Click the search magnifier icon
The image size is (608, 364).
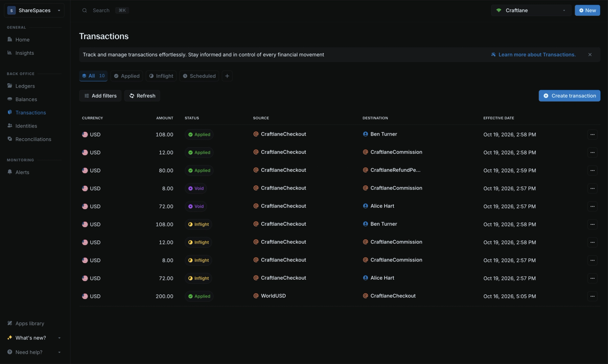coord(85,10)
